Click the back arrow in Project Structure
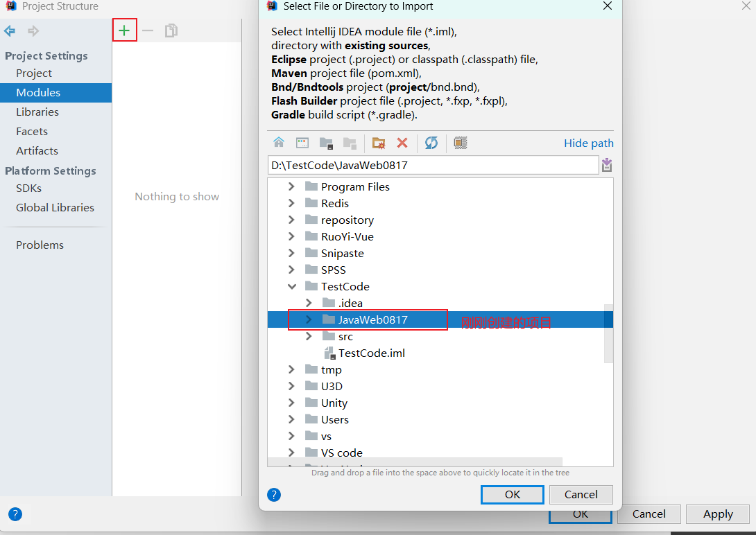Viewport: 756px width, 535px height. tap(10, 31)
